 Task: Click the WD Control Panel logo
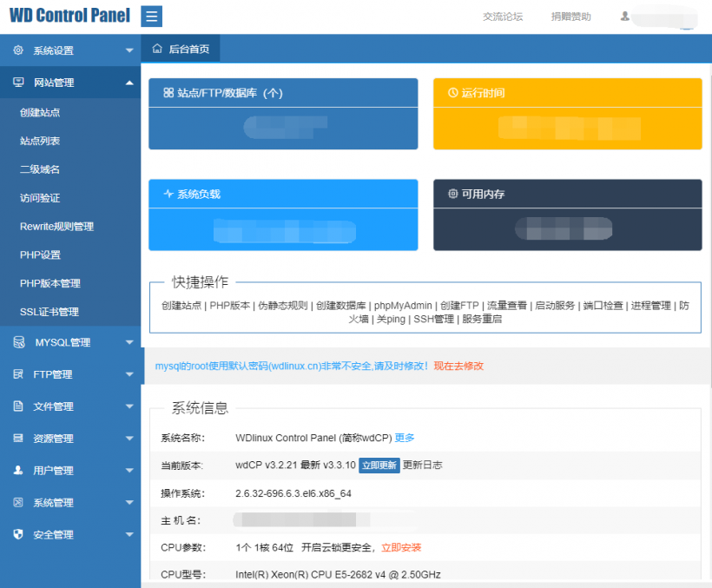69,16
